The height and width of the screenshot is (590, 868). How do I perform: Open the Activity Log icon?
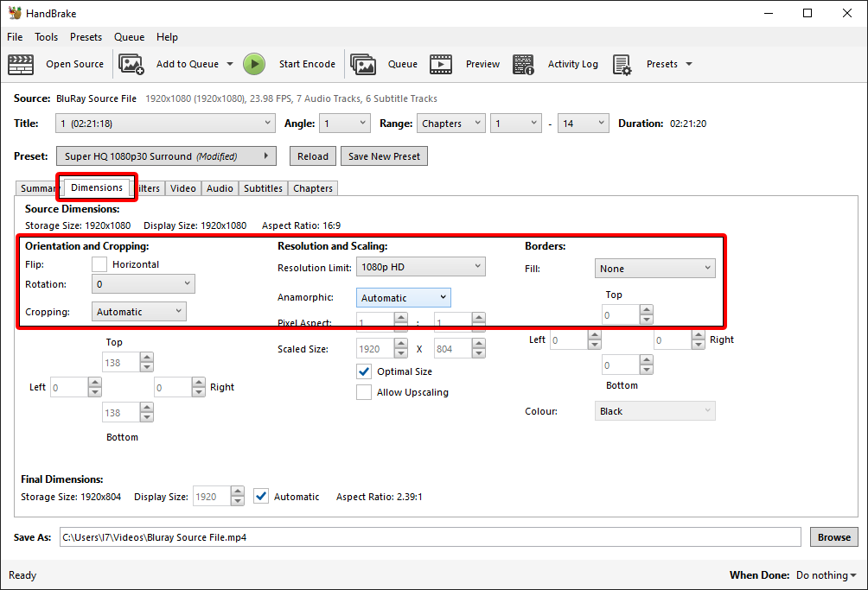click(523, 64)
